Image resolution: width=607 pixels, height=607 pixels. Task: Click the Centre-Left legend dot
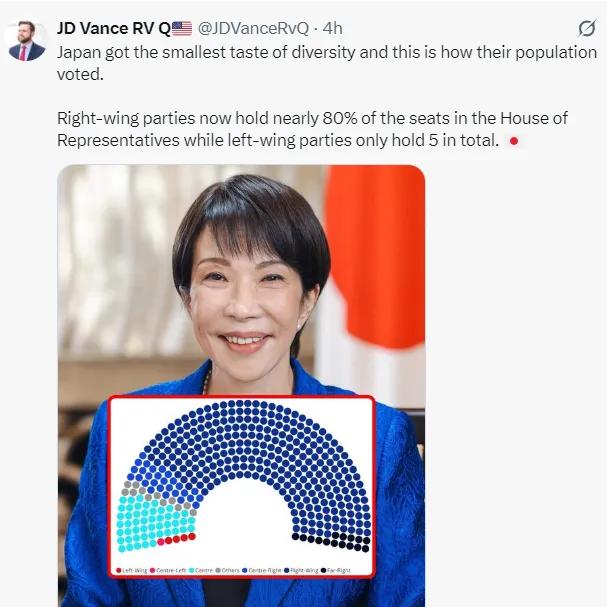click(x=153, y=570)
